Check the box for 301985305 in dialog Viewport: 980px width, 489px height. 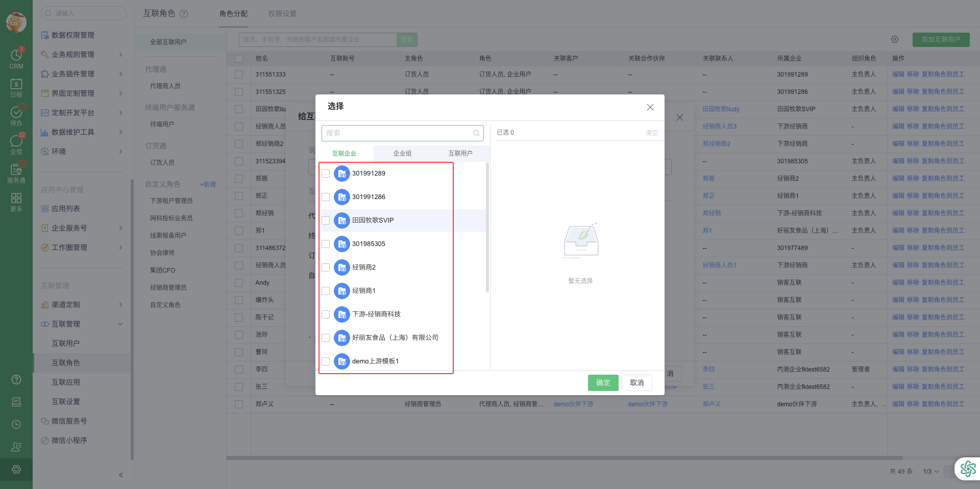pos(326,244)
